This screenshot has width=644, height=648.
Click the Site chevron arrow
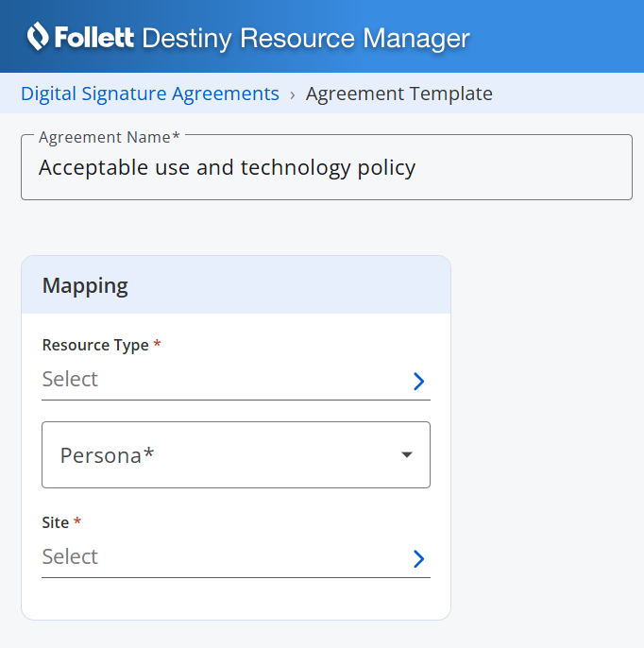tap(418, 559)
